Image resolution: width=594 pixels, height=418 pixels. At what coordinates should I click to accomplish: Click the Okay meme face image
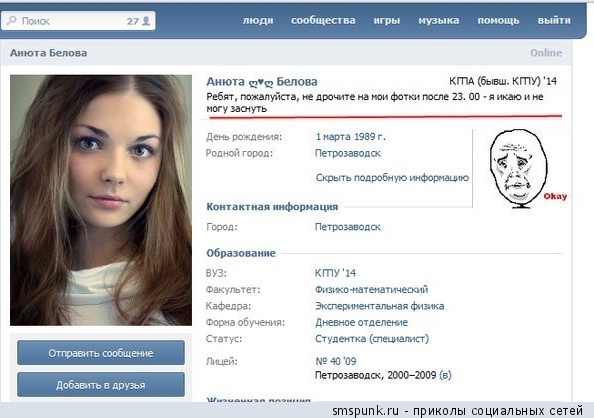[523, 169]
